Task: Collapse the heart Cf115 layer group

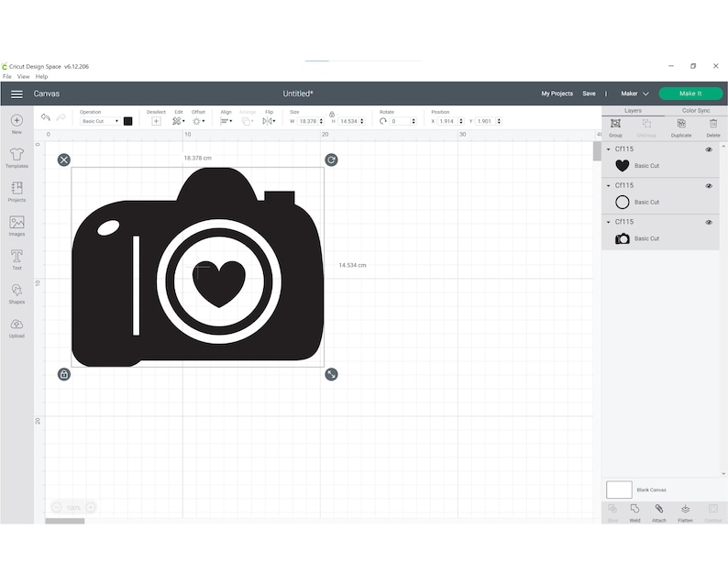Action: [609, 149]
